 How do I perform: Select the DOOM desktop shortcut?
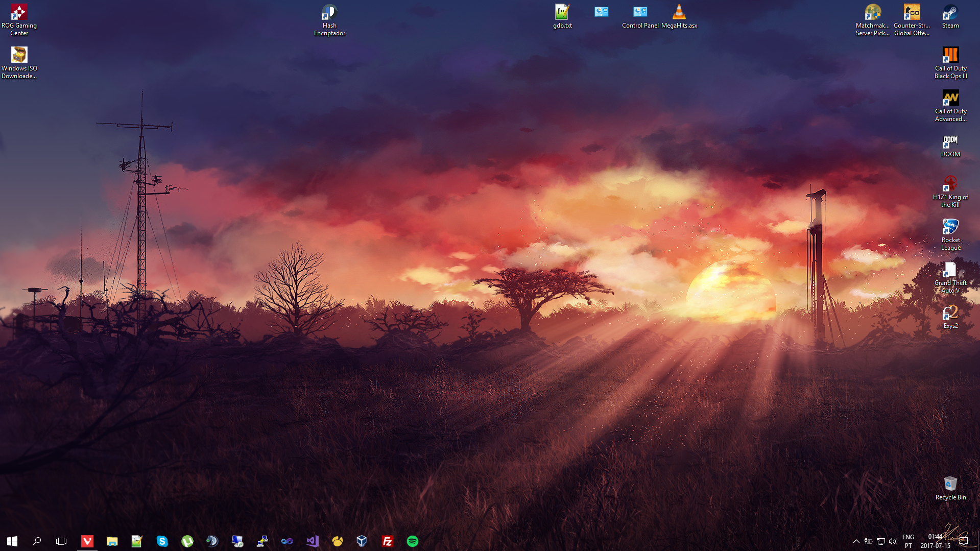(x=950, y=146)
